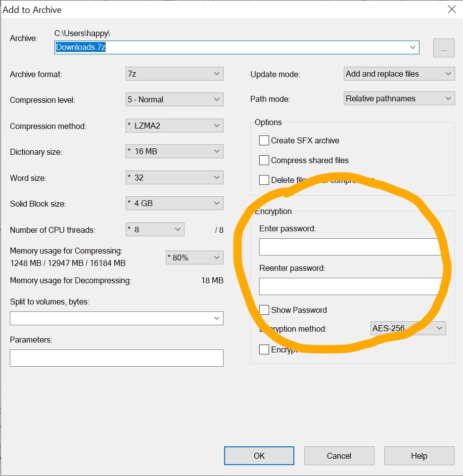Screen dimensions: 463x476
Task: Open the Compression method LZMA2 dropdown
Action: coord(174,126)
